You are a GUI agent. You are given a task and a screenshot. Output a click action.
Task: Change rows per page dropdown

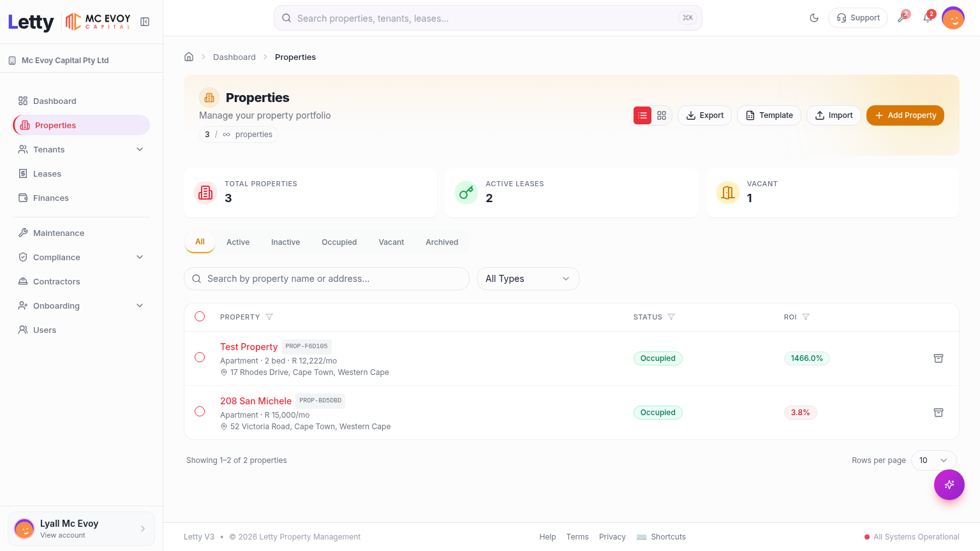click(x=934, y=460)
